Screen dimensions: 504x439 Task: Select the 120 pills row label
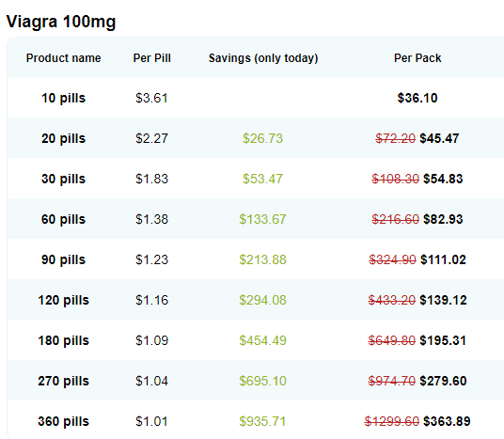[x=63, y=300]
